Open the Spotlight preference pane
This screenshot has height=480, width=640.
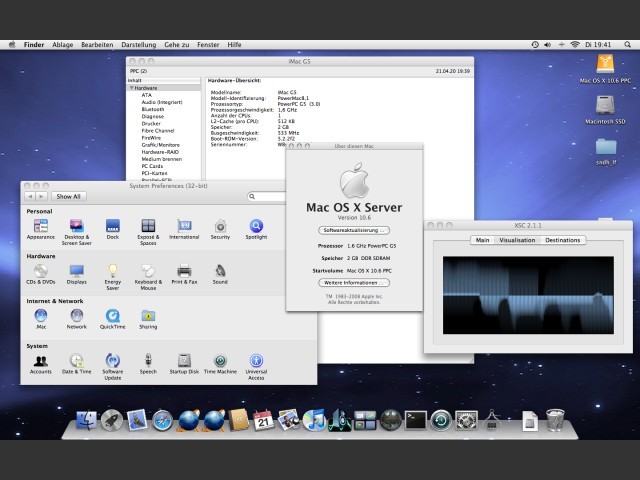coord(256,229)
